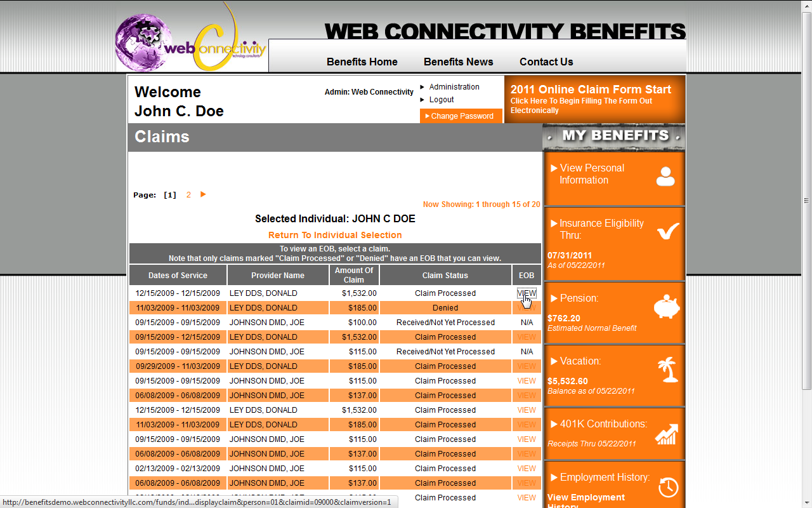812x508 pixels.
Task: Click the chart icon for 401K Contributions
Action: (667, 434)
